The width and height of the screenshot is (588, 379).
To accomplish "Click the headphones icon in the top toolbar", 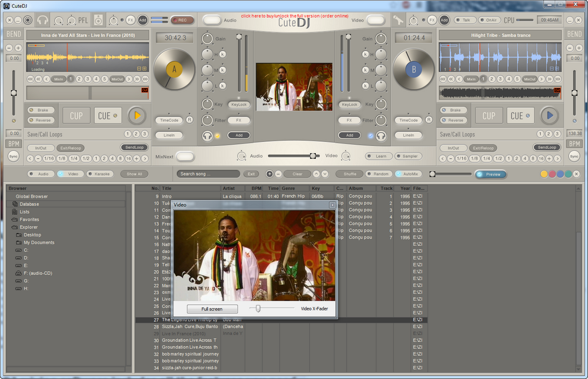I will point(42,20).
